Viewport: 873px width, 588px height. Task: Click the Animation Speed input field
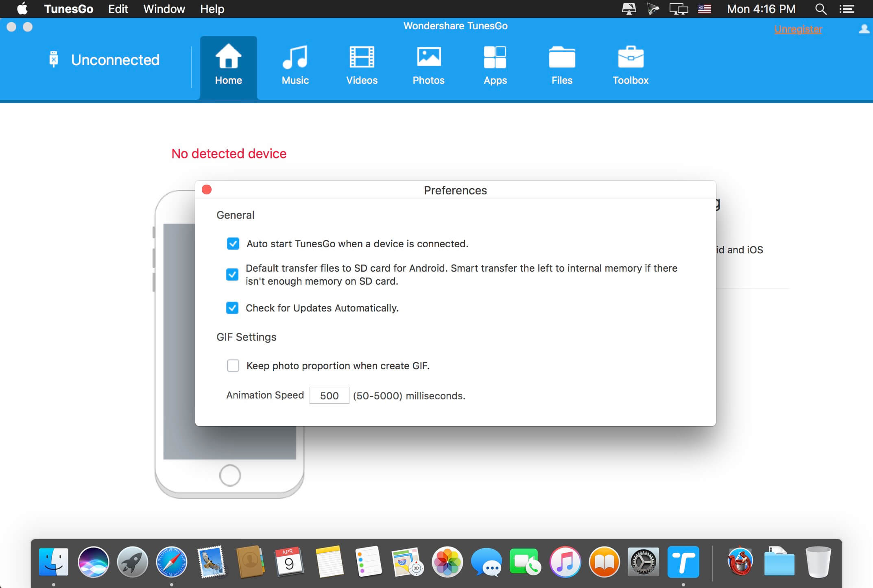coord(329,395)
